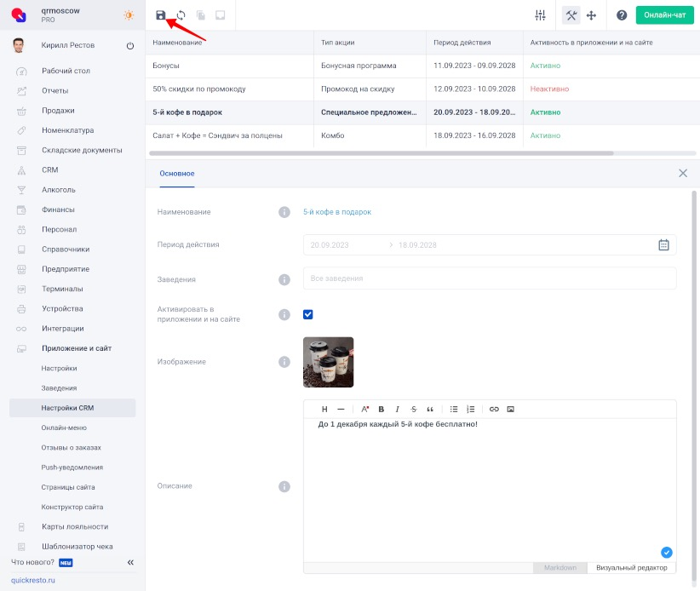This screenshot has height=591, width=700.
Task: Refresh the list with the reload icon
Action: coord(181,15)
